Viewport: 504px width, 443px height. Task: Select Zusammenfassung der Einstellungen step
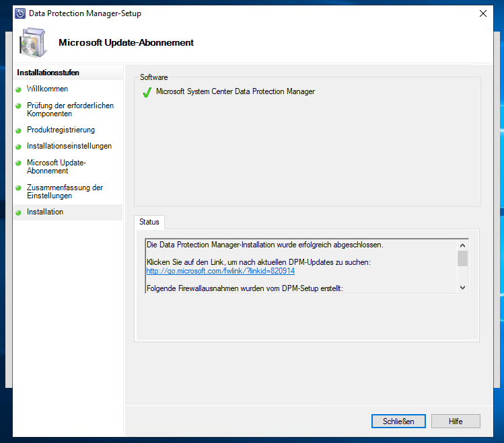click(65, 192)
